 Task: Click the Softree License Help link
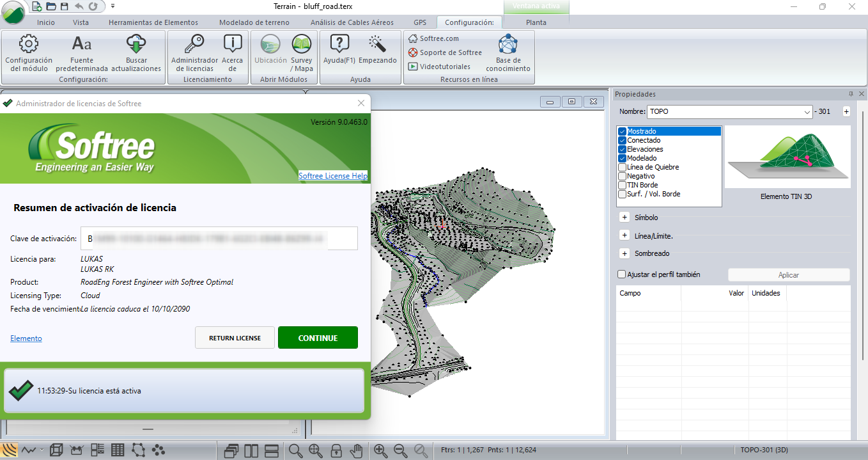point(333,176)
